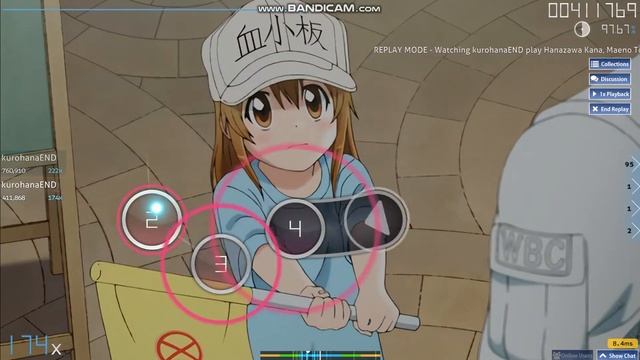Click the song progress pie icon

click(x=582, y=29)
